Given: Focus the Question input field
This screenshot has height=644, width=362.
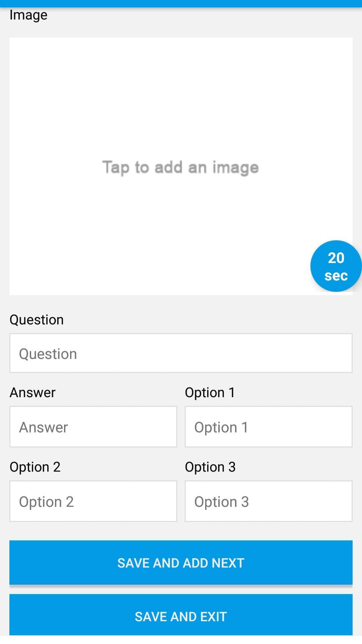Looking at the screenshot, I should 181,353.
